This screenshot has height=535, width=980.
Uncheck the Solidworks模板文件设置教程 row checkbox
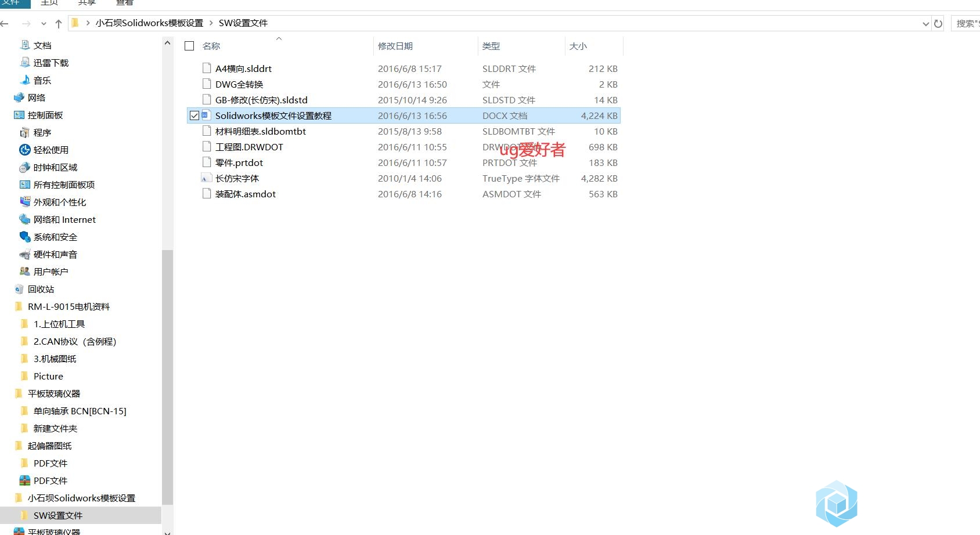point(194,115)
